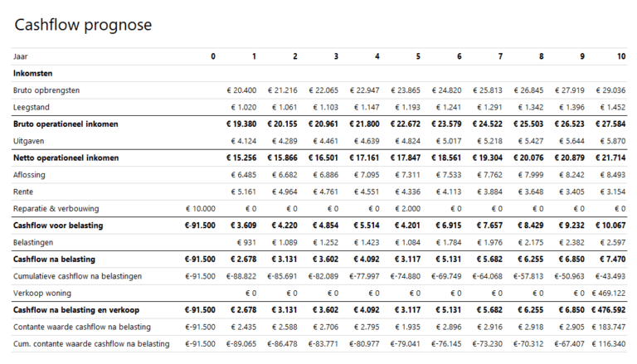Viewport: 637px width, 364px height.
Task: Click cum. contante waarde '€-89.065'
Action: [241, 344]
